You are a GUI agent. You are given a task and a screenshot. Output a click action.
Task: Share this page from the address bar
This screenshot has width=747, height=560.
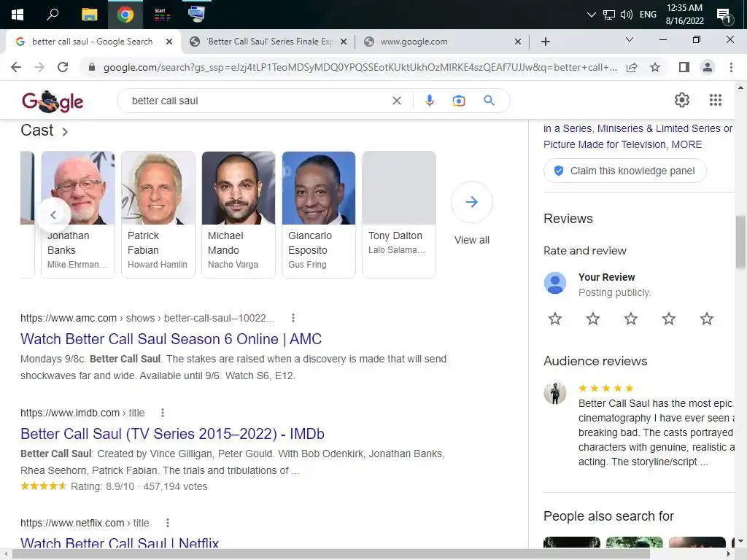click(632, 67)
